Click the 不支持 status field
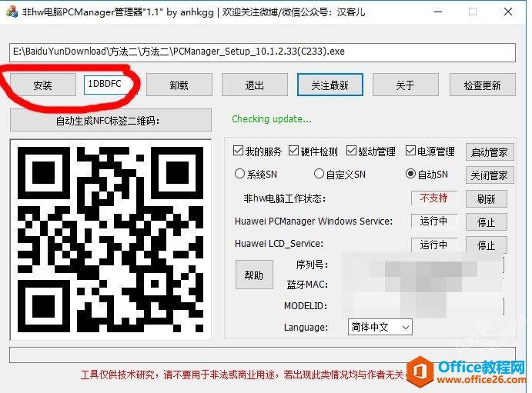 tap(434, 198)
